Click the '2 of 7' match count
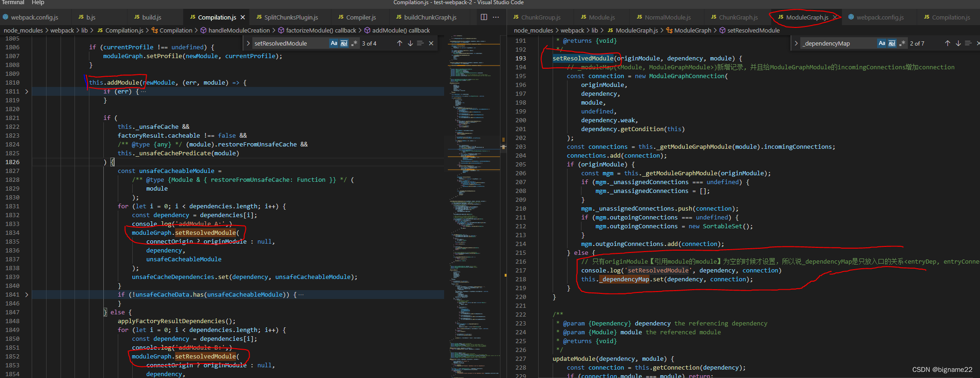980x378 pixels. [x=917, y=43]
